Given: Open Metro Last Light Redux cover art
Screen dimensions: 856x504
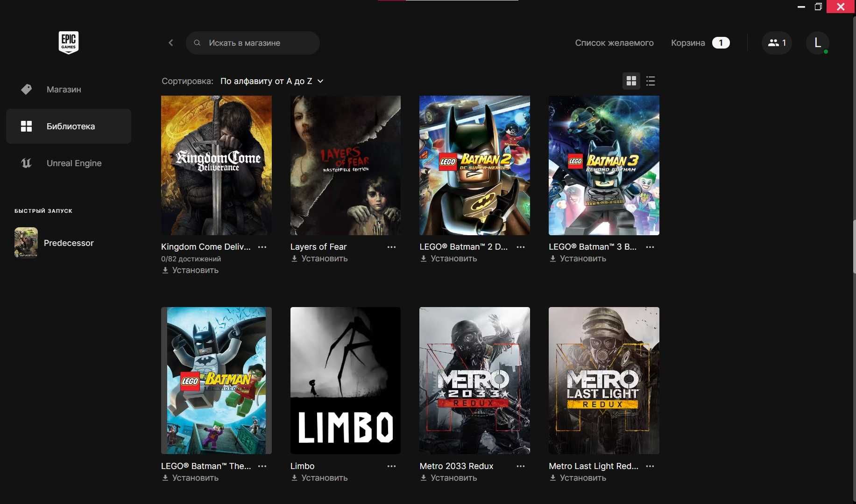Looking at the screenshot, I should coord(604,380).
